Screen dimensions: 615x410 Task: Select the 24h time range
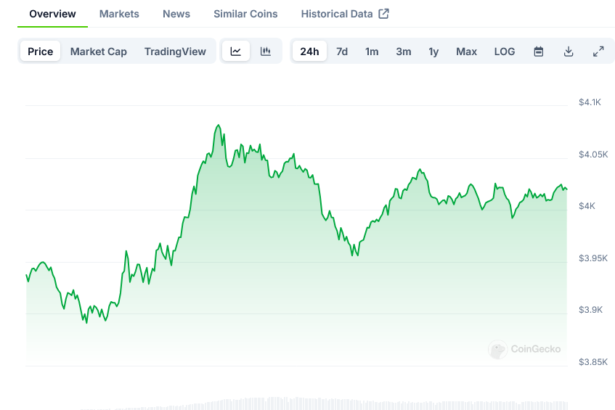(310, 51)
